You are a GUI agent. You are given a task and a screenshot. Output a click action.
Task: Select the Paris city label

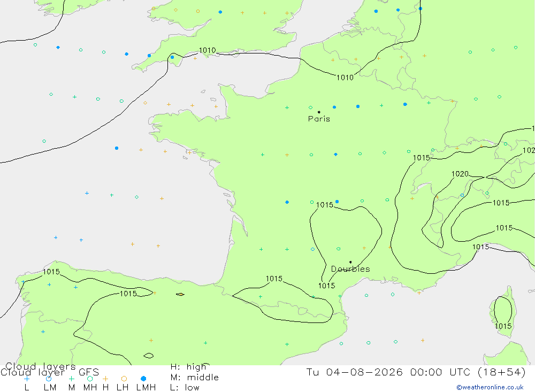[319, 119]
